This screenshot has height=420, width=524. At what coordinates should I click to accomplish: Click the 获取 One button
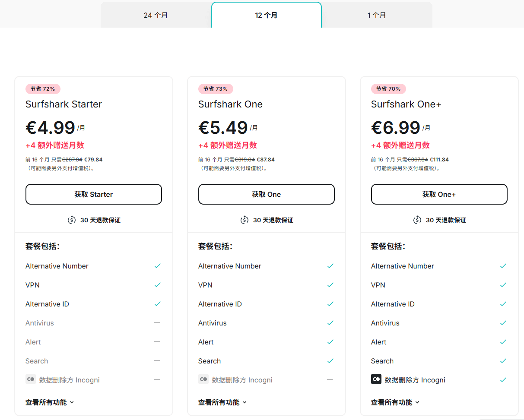[267, 194]
